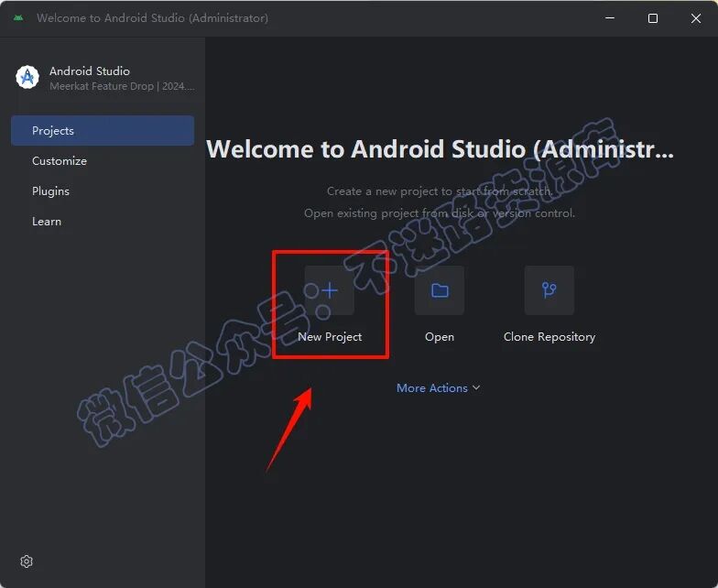Click the Clone Repository label
This screenshot has width=718, height=588.
pos(549,337)
